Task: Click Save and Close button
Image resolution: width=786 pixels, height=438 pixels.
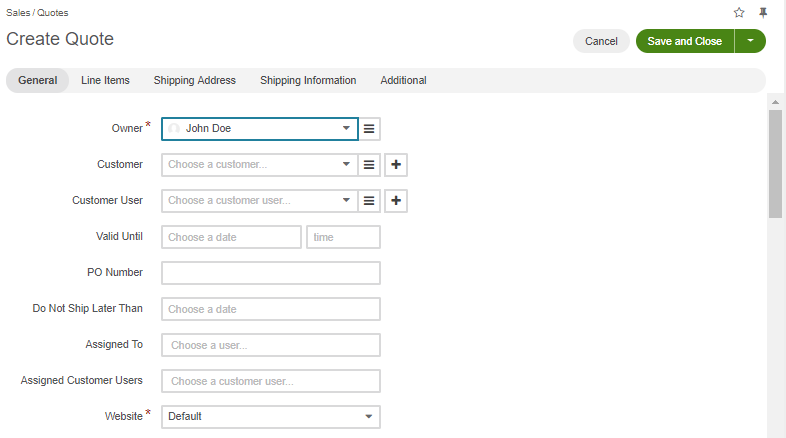Action: click(x=685, y=41)
